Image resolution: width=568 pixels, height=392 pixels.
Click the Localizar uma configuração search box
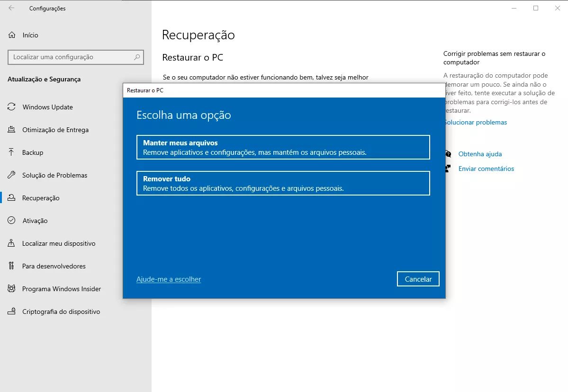coord(75,57)
